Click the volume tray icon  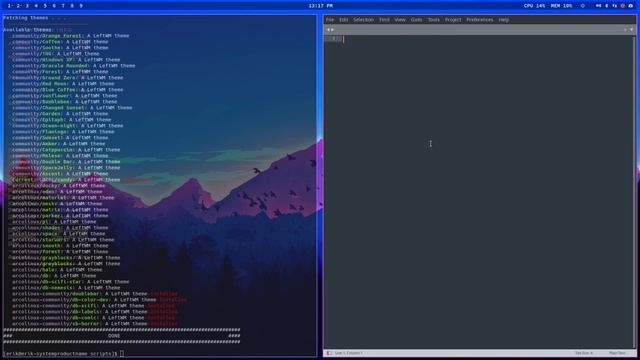pyautogui.click(x=598, y=6)
